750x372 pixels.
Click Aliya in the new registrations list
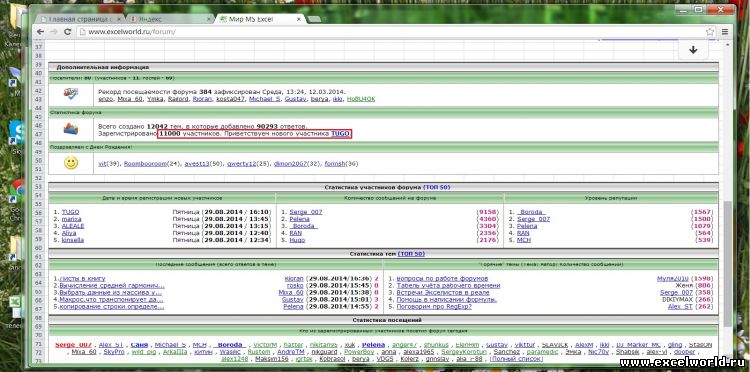(69, 233)
